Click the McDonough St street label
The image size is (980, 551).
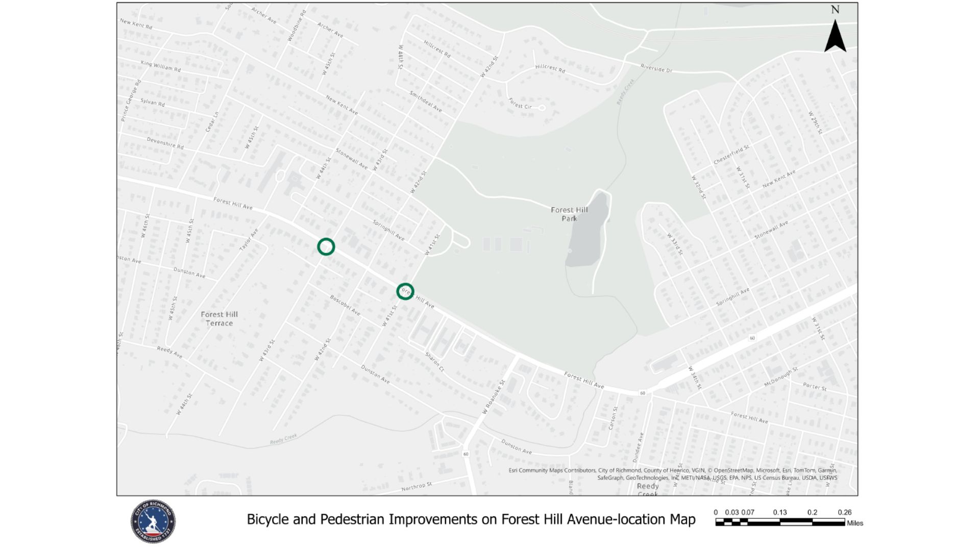click(x=780, y=377)
